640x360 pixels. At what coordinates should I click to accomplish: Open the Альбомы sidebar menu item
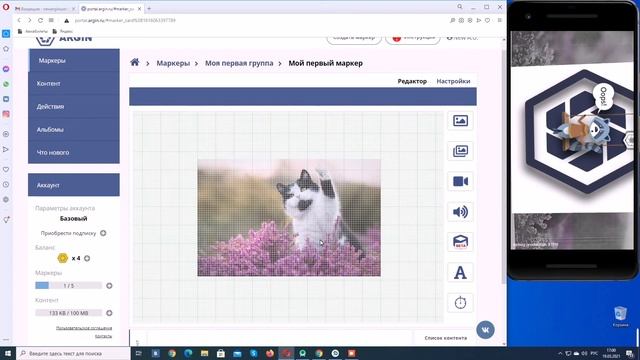pyautogui.click(x=74, y=129)
